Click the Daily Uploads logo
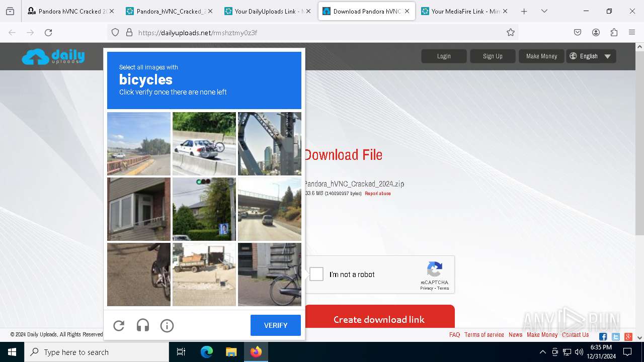This screenshot has height=362, width=644. coord(53,56)
